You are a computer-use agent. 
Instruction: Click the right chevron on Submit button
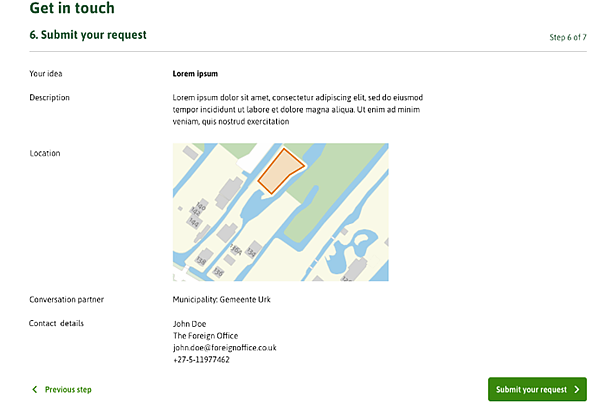click(x=577, y=389)
